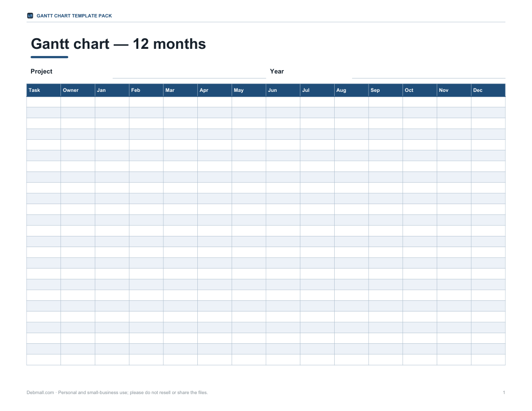Select the Apr column header
This screenshot has height=411, width=532.
pyautogui.click(x=215, y=90)
